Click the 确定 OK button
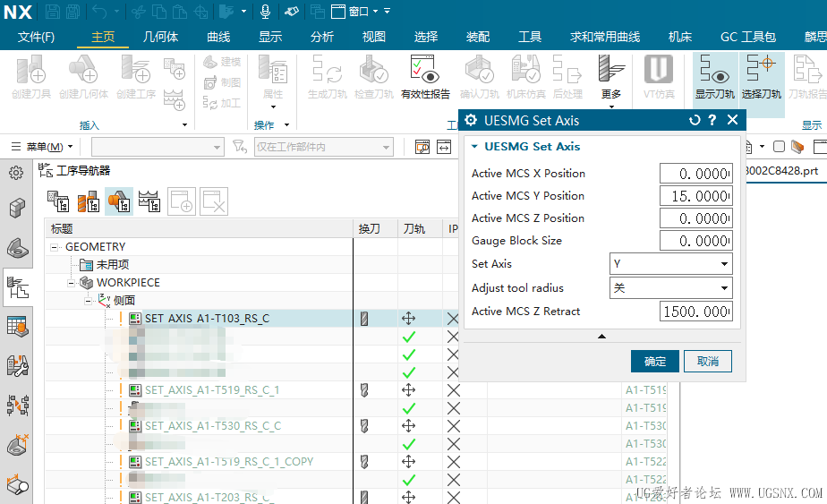The height and width of the screenshot is (504, 827). [x=655, y=362]
